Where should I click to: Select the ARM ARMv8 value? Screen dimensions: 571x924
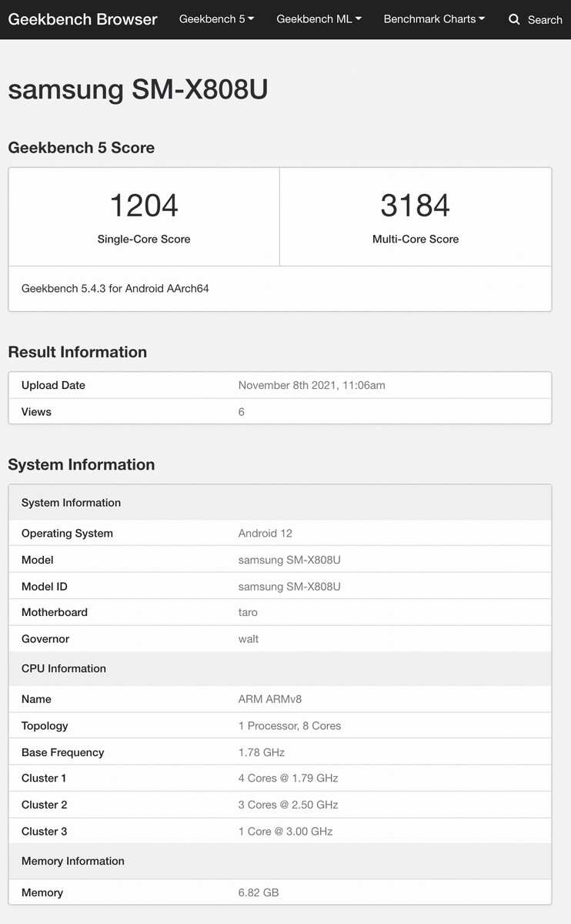270,699
